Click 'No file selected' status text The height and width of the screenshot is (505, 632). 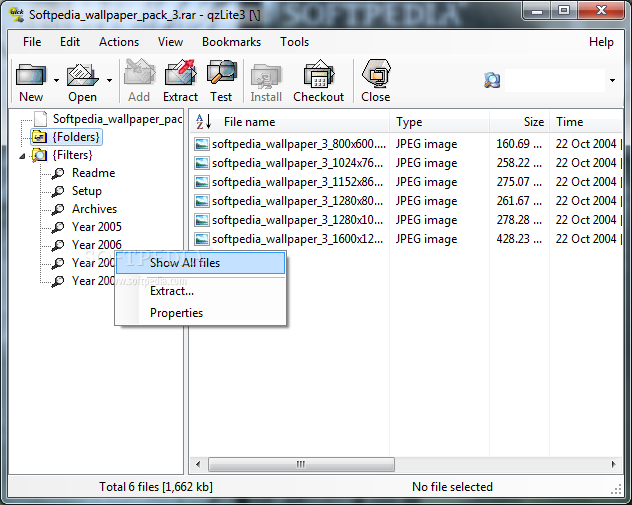coord(452,487)
